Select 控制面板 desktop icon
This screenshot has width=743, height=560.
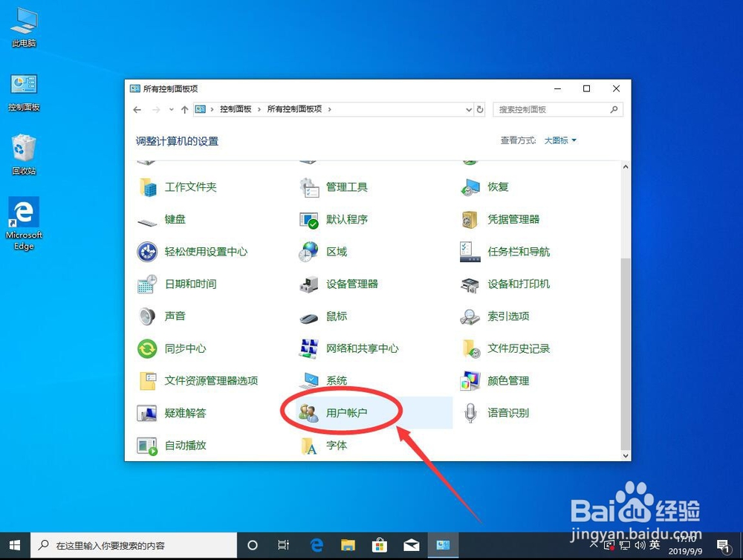(x=24, y=93)
